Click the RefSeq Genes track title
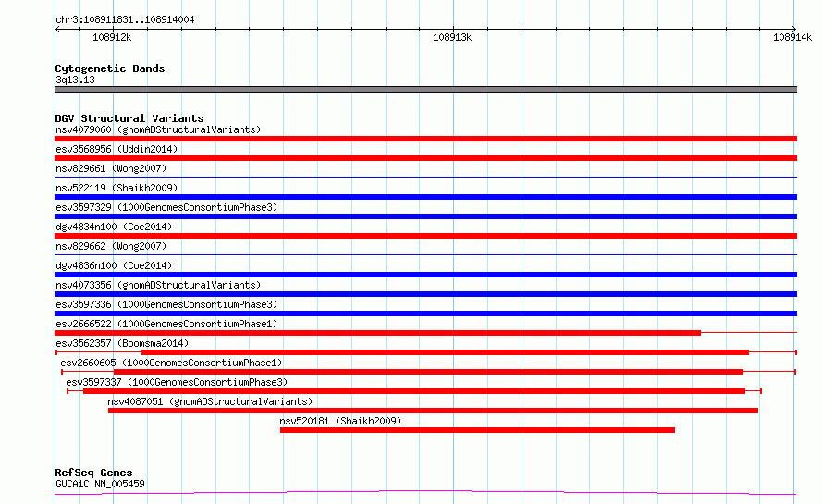 pos(93,473)
